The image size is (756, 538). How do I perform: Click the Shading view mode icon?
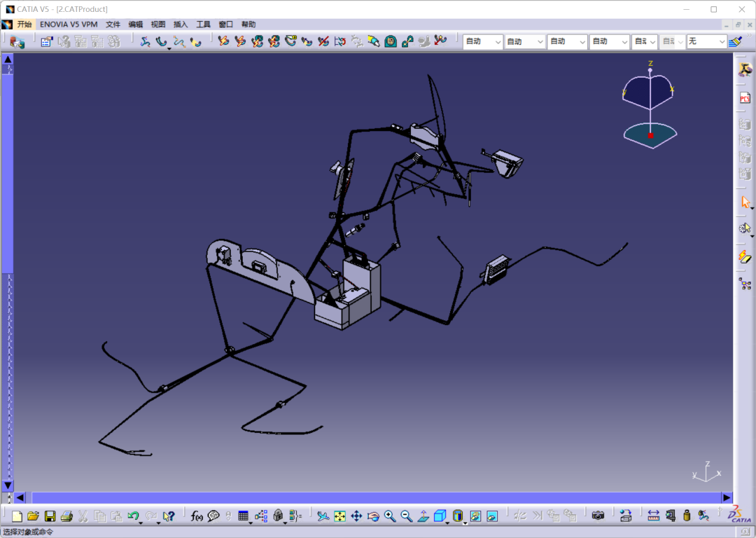click(458, 516)
